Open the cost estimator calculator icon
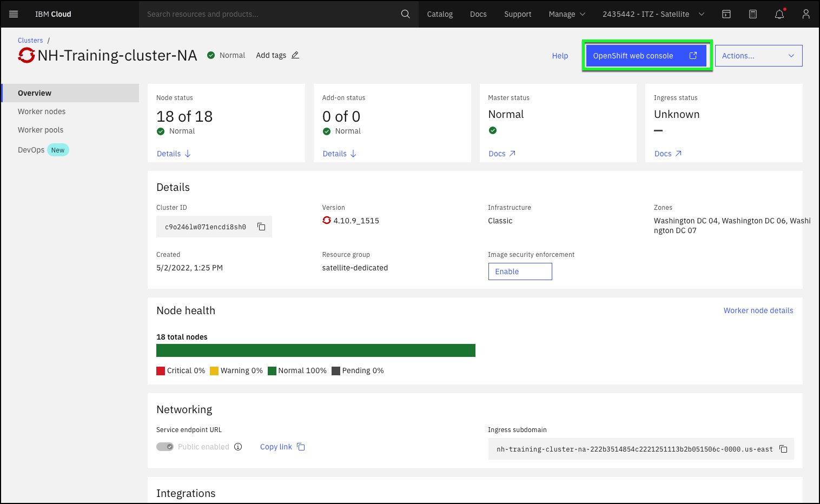The width and height of the screenshot is (820, 504). point(752,14)
